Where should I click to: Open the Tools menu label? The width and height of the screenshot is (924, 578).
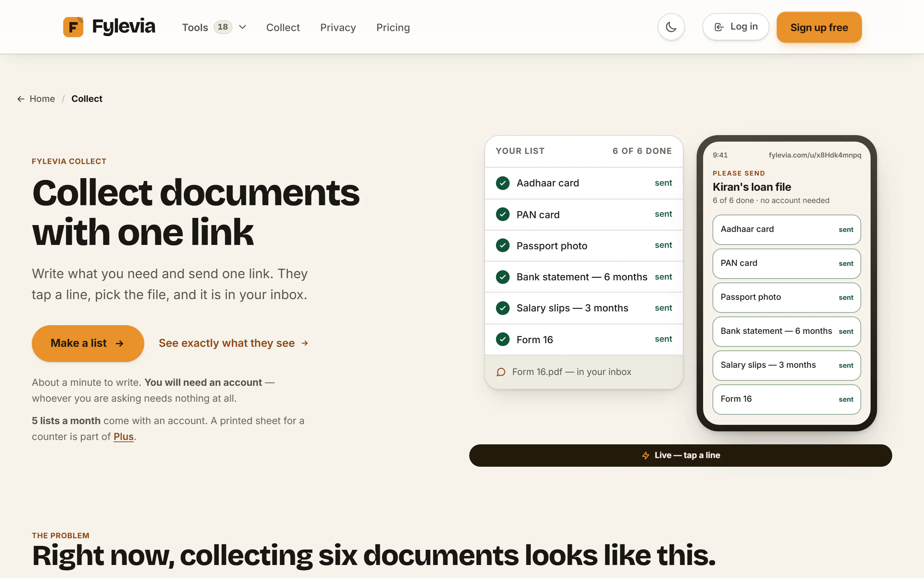195,27
